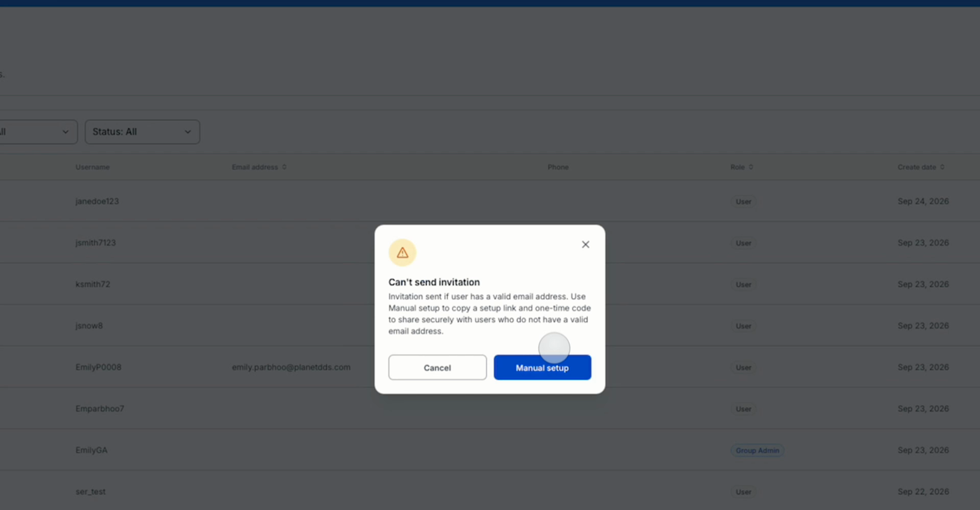Screen dimensions: 980x510
Task: Click email emily.parbhoo@planetdds.com
Action: pyautogui.click(x=291, y=367)
